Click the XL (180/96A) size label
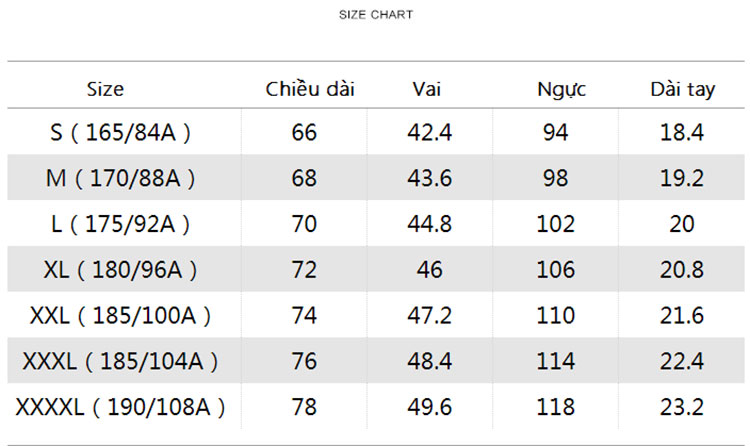Viewport: 750px width, 446px height. coord(120,270)
